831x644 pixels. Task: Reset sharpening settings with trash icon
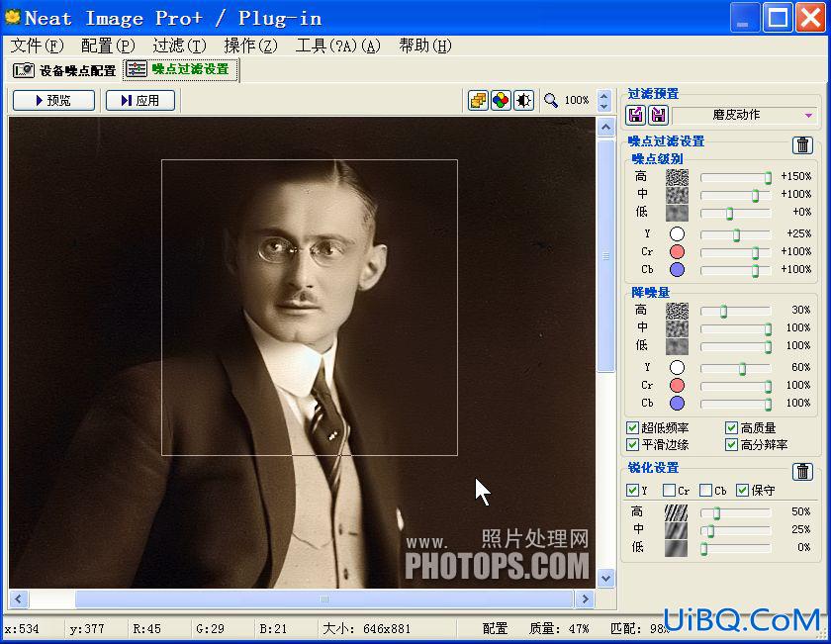click(803, 471)
